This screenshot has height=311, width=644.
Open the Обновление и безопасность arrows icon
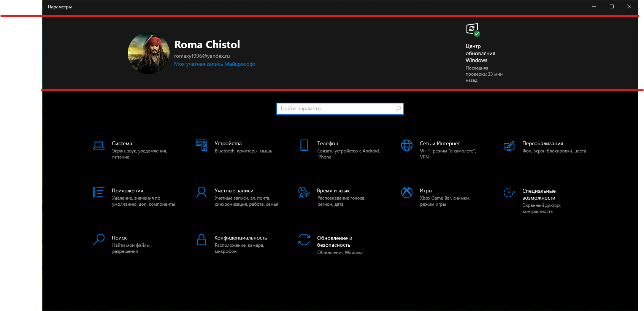point(304,240)
